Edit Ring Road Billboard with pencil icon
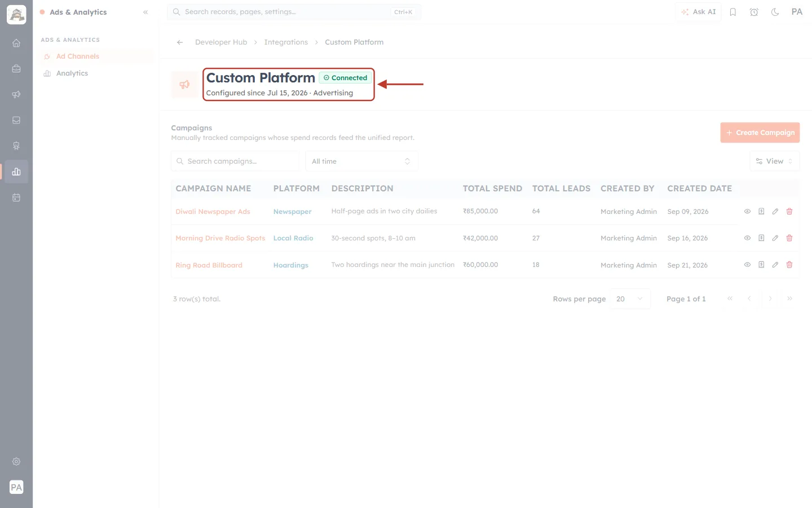The width and height of the screenshot is (812, 508). (775, 265)
